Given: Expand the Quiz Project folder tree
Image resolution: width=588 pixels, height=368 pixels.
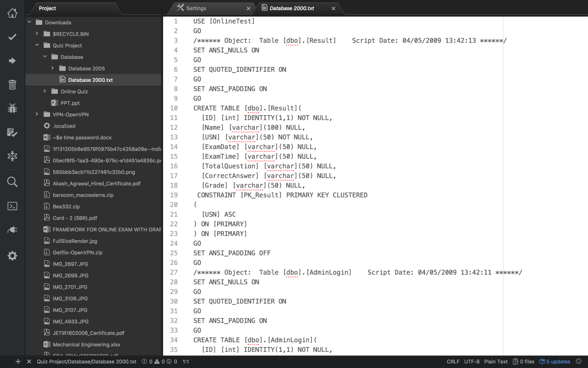Looking at the screenshot, I should pos(37,45).
